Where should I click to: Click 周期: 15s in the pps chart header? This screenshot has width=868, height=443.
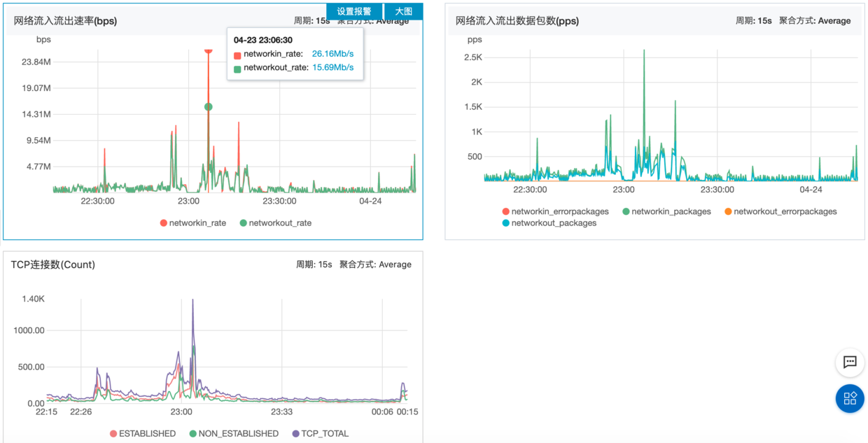(x=753, y=21)
